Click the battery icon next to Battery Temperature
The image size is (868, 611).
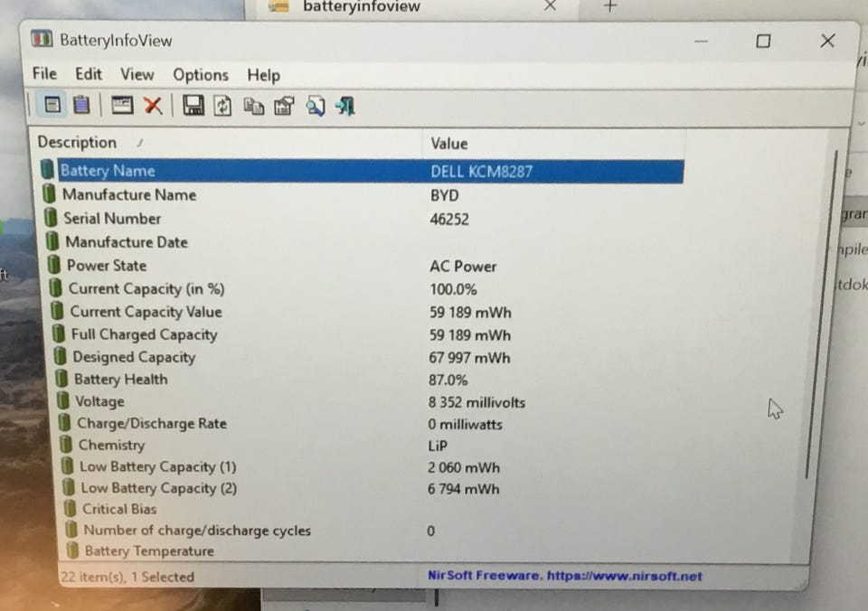tap(72, 550)
